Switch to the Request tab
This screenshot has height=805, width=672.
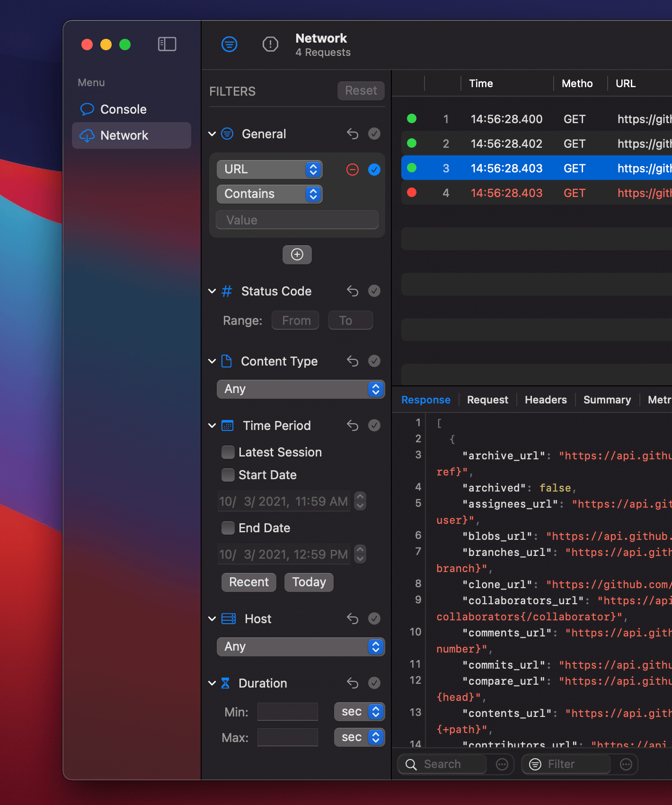click(x=487, y=400)
